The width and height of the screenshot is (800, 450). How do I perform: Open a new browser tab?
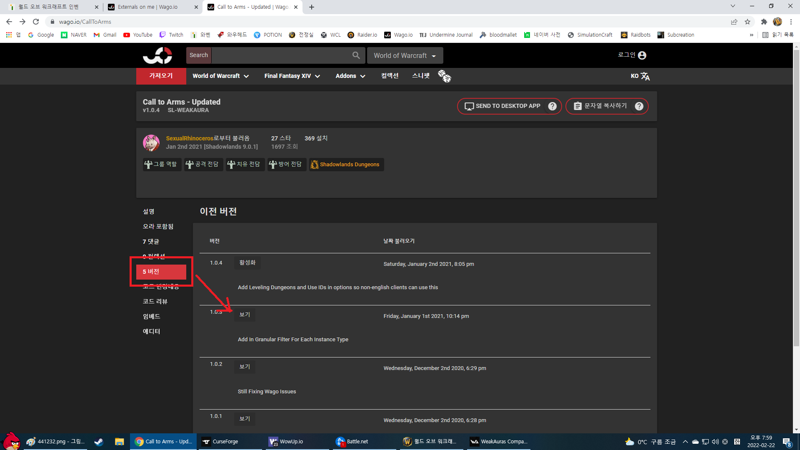click(x=311, y=7)
